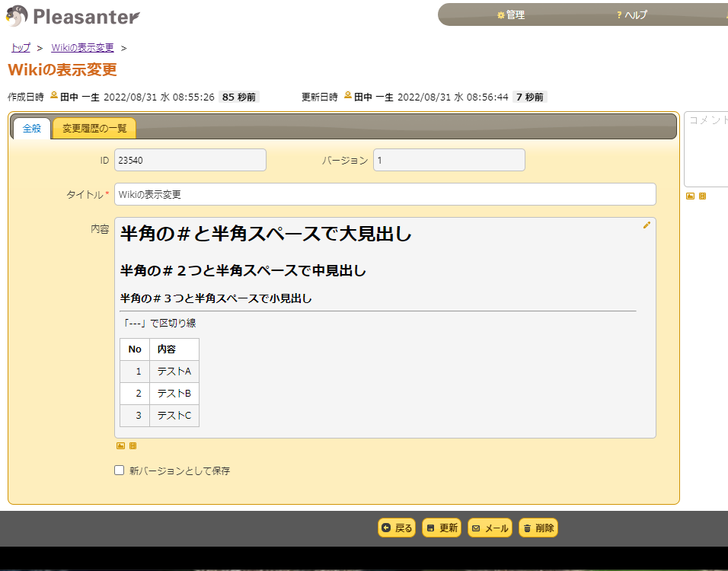Open the トップ breadcrumb link
The width and height of the screenshot is (728, 571).
coord(21,48)
